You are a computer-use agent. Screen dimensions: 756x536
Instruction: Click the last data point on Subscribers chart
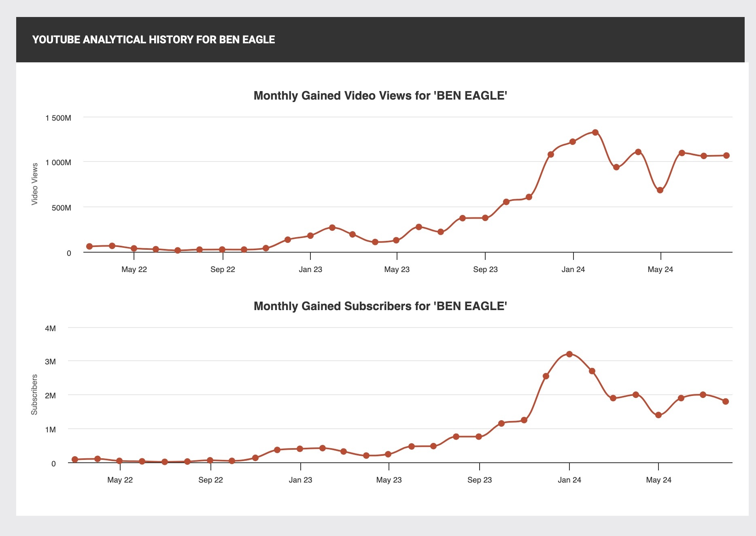pos(726,401)
